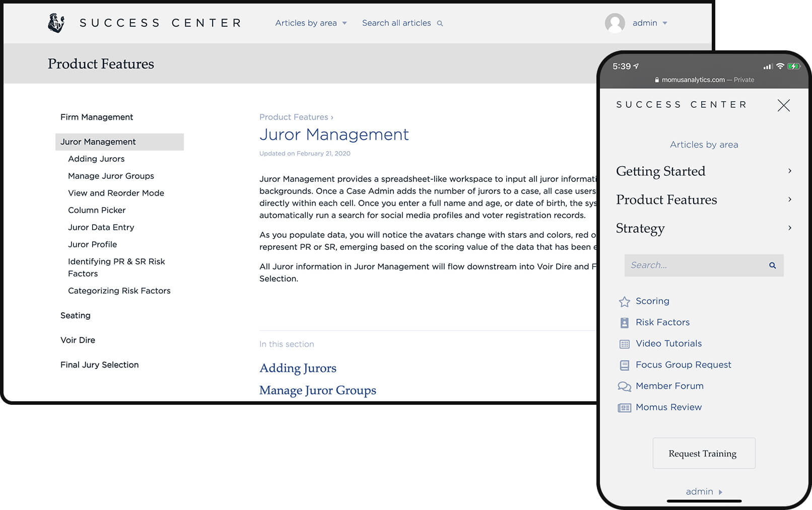Click the admin user avatar
812x510 pixels.
615,23
